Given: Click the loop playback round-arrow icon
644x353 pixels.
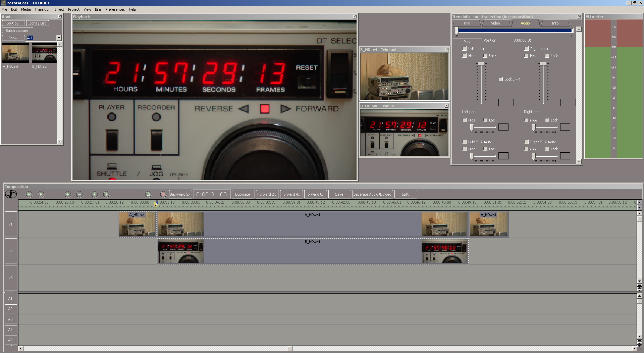Looking at the screenshot, I should pos(148,194).
